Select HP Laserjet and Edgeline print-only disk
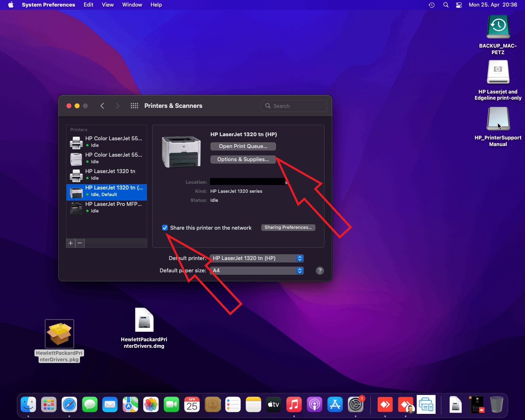Image resolution: width=525 pixels, height=420 pixels. point(498,72)
